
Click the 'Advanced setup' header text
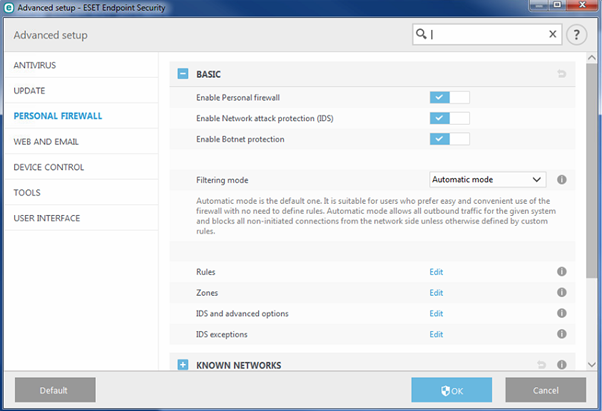coord(50,35)
